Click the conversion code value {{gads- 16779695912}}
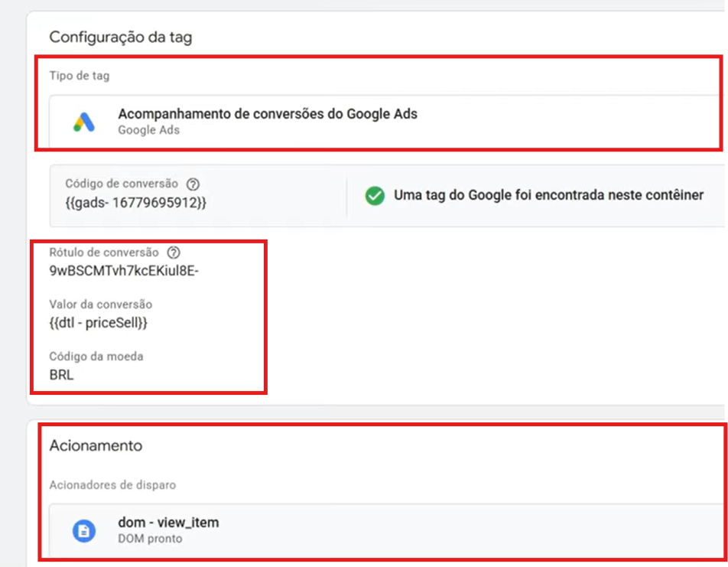The image size is (728, 567). click(x=135, y=203)
